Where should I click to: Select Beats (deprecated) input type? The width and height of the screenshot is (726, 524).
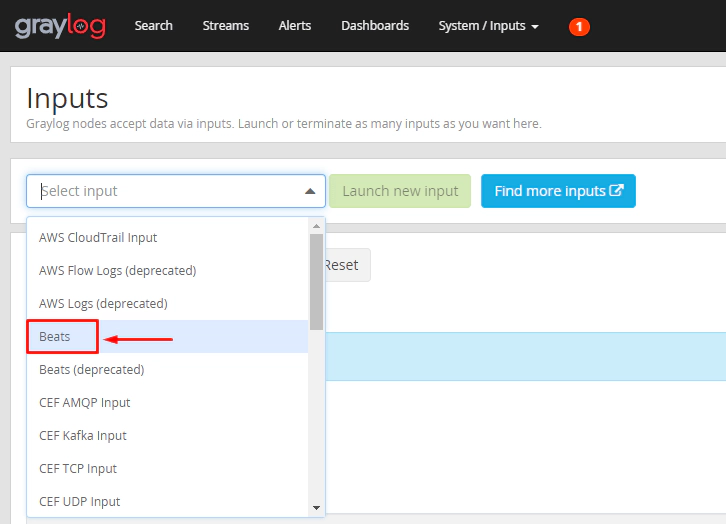[x=91, y=370]
